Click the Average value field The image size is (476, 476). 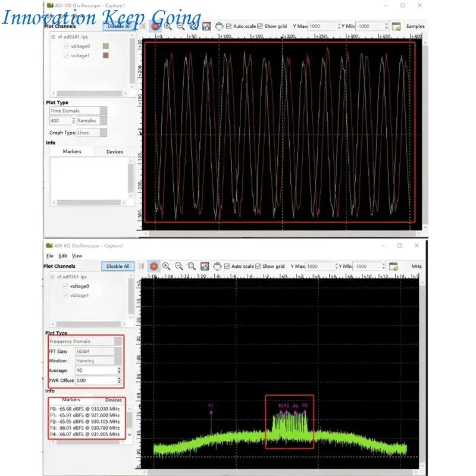pyautogui.click(x=96, y=370)
